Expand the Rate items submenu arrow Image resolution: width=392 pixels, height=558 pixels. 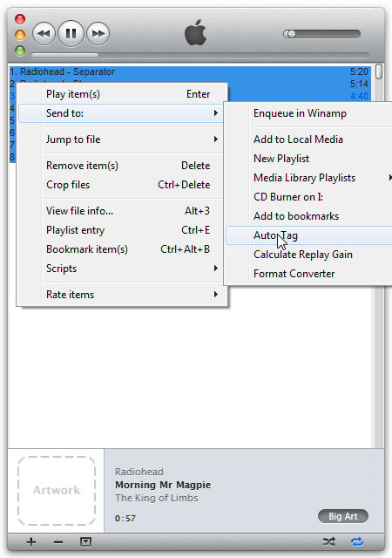[215, 295]
